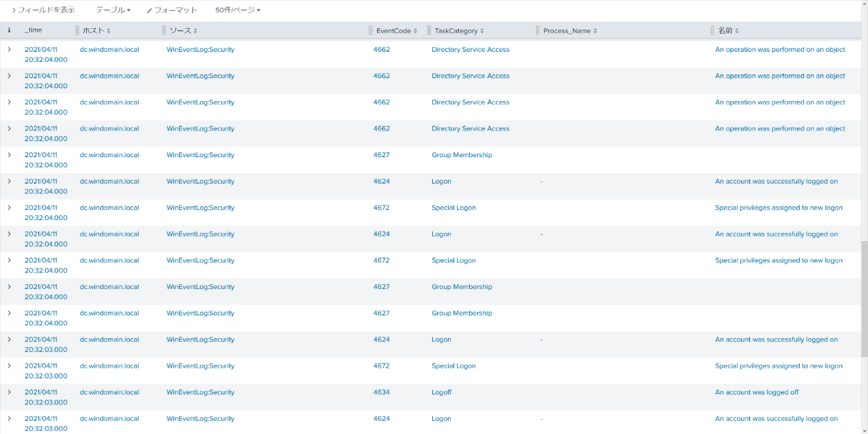Expand フィールドを表示 fields sidebar
Viewport: 868px width, 434px height.
pos(43,10)
